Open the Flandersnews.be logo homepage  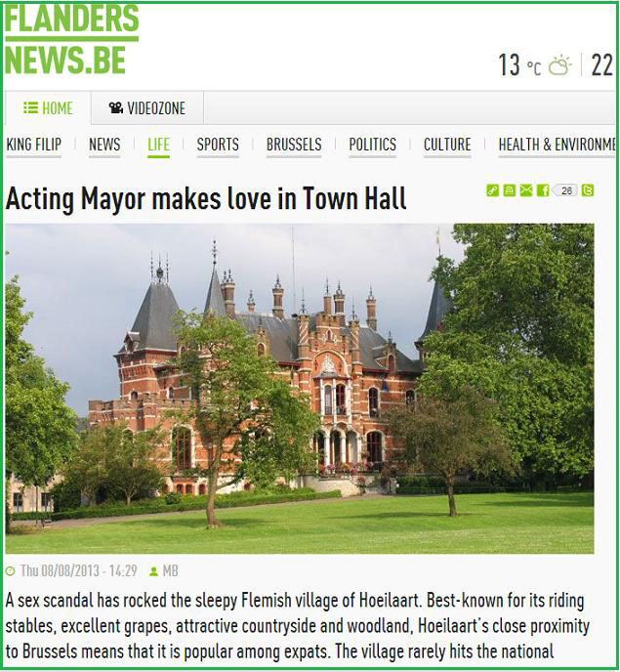72,39
